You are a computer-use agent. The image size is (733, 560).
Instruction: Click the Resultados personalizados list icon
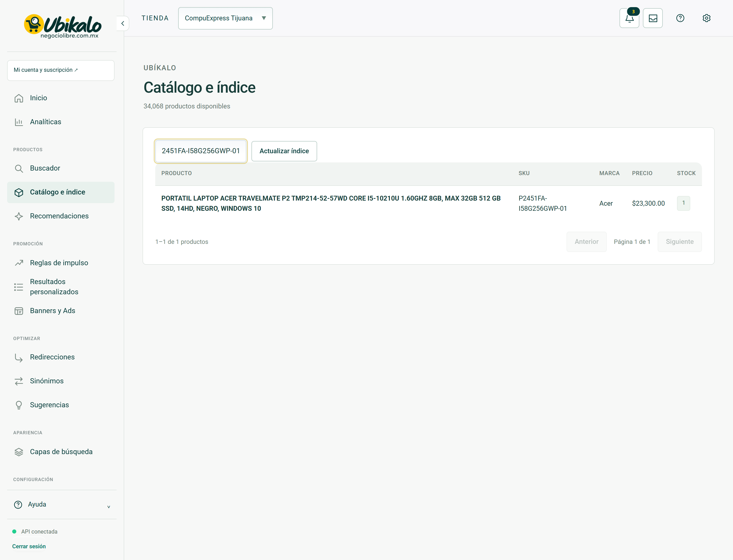(19, 287)
